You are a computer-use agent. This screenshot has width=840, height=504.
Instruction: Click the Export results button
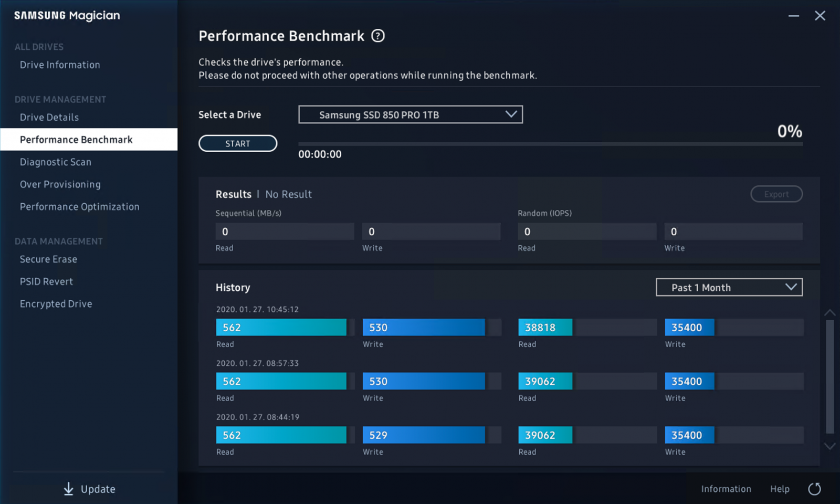pos(776,194)
